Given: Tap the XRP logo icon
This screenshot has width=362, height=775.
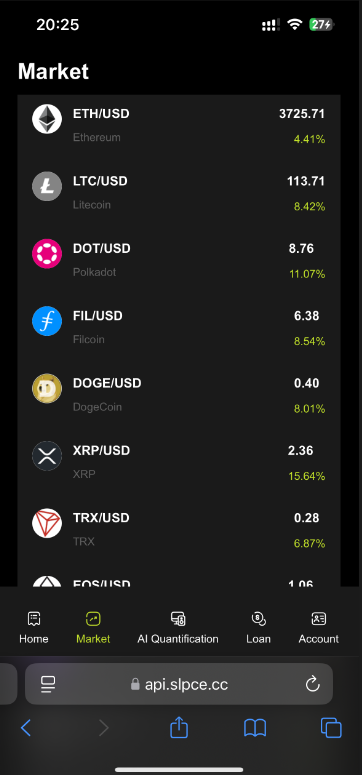Looking at the screenshot, I should pyautogui.click(x=47, y=456).
